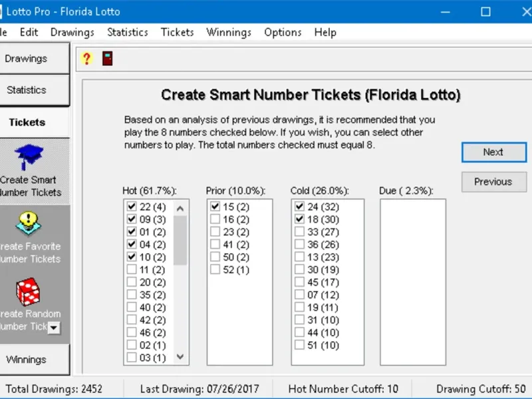Open the Help menu
Screen dimensions: 532x399
[x=325, y=32]
